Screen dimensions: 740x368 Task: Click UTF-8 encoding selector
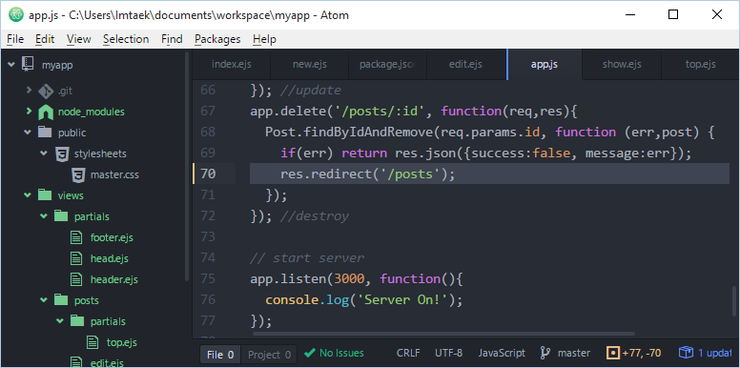[x=448, y=352]
